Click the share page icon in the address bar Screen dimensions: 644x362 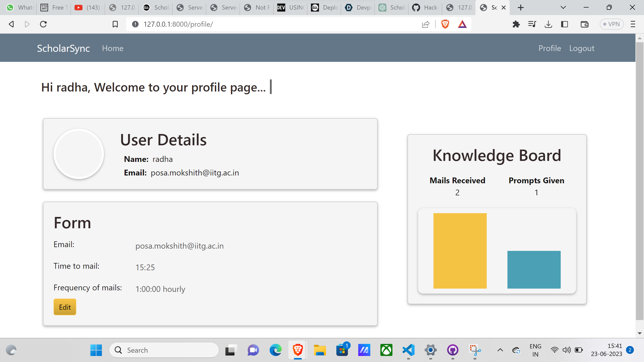pyautogui.click(x=425, y=24)
